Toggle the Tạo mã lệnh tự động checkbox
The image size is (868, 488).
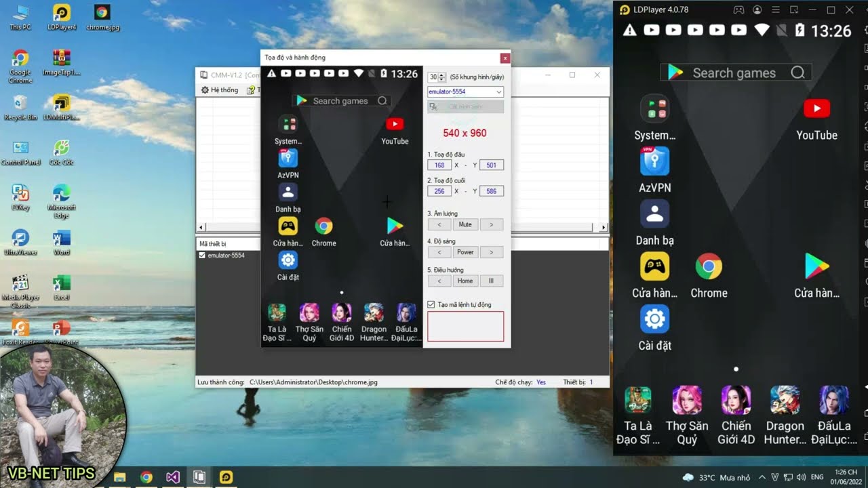pyautogui.click(x=431, y=304)
